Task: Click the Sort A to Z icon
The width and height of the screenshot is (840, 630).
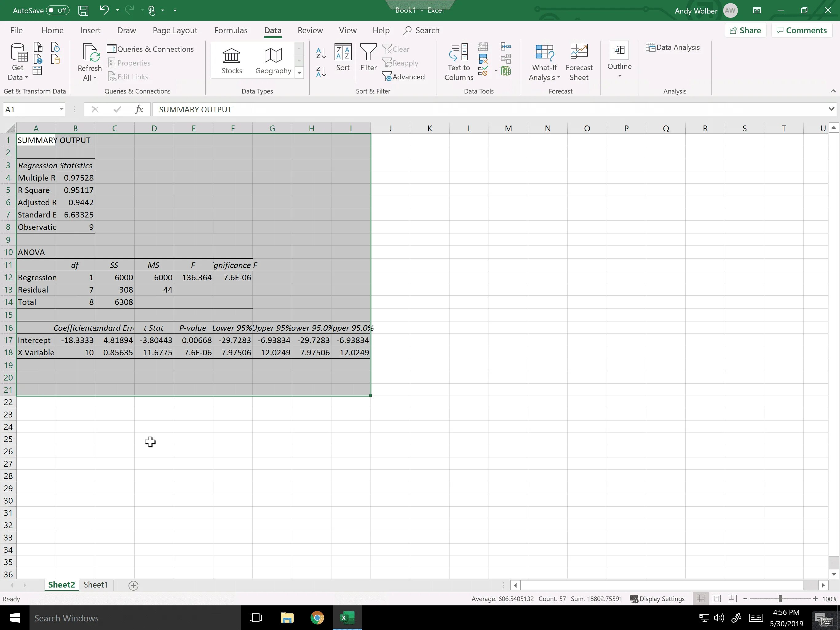Action: (x=321, y=53)
